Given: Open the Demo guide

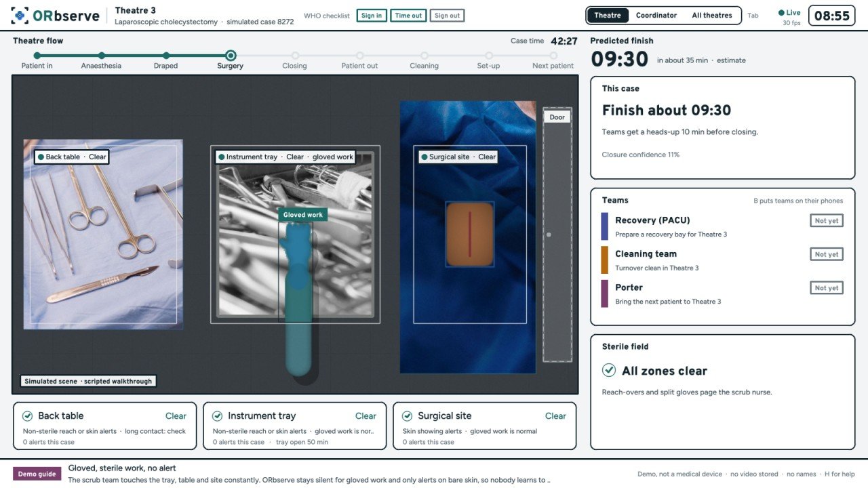Looking at the screenshot, I should pos(37,474).
